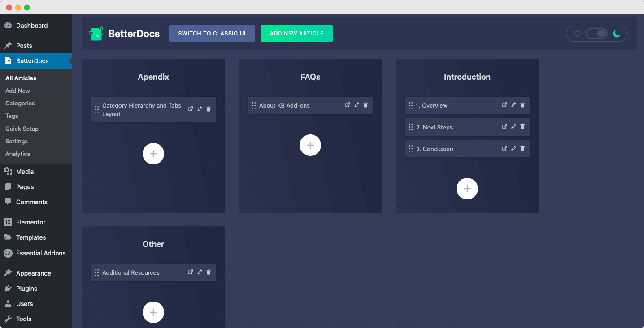This screenshot has height=328, width=644.
Task: Open 1. Overview article externally
Action: 505,105
